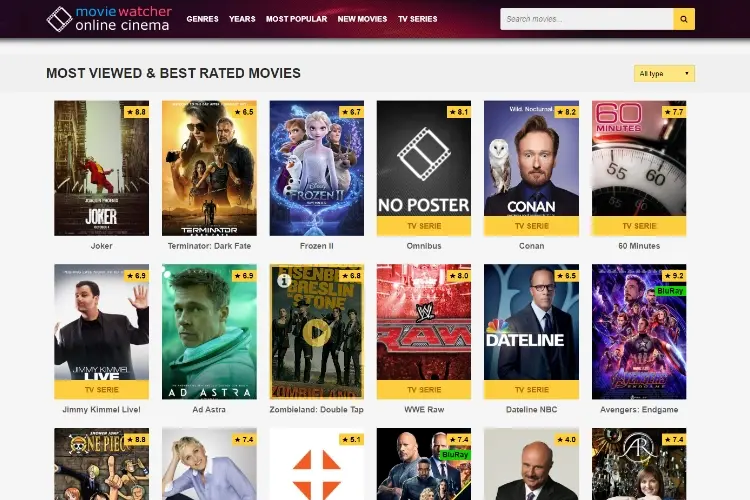Open the WWE Raw title link
This screenshot has width=750, height=500.
424,410
